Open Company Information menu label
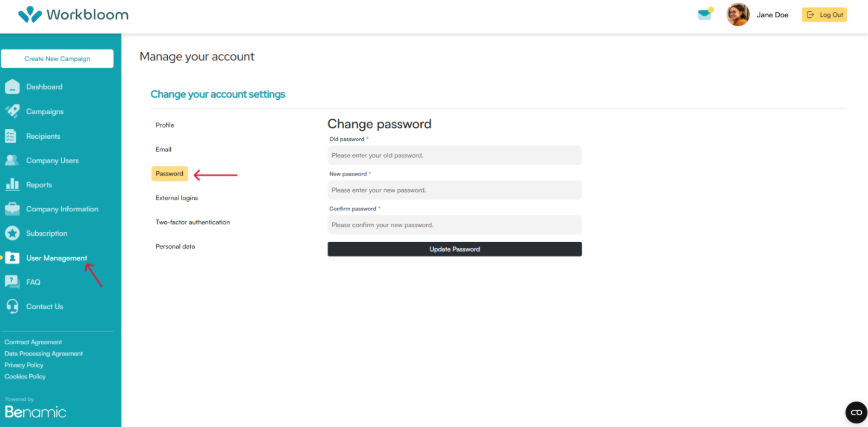This screenshot has width=868, height=427. 62,209
